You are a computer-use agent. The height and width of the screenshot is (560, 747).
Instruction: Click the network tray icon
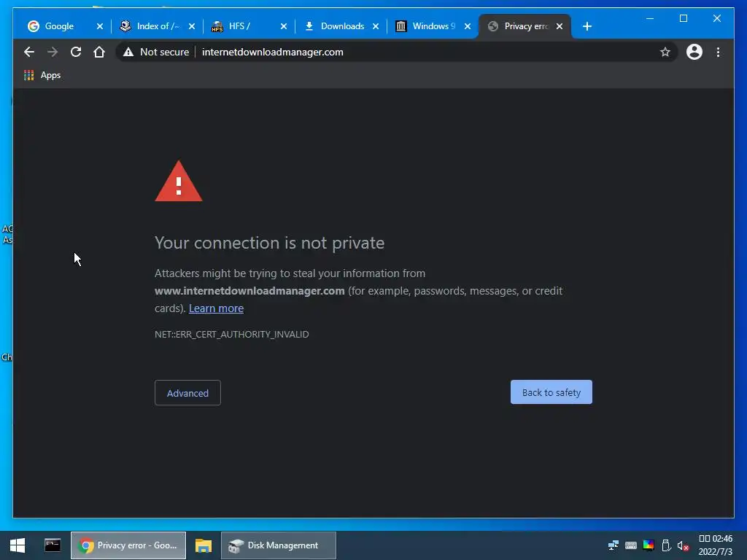(x=614, y=545)
